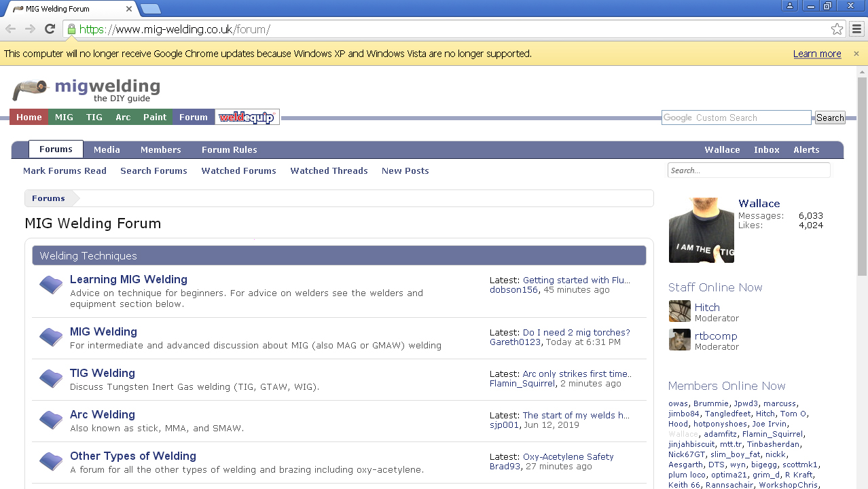The image size is (868, 489).
Task: Bookmark this page with the star icon
Action: [837, 29]
